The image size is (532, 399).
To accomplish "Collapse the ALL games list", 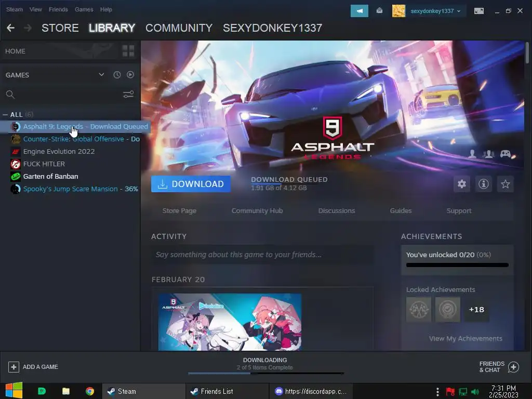I will 5,115.
